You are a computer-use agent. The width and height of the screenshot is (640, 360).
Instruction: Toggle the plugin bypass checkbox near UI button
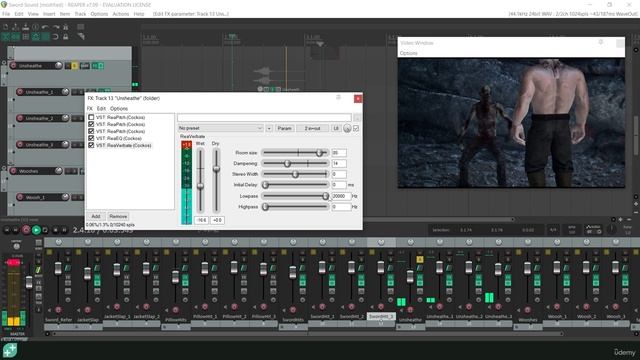click(x=356, y=128)
